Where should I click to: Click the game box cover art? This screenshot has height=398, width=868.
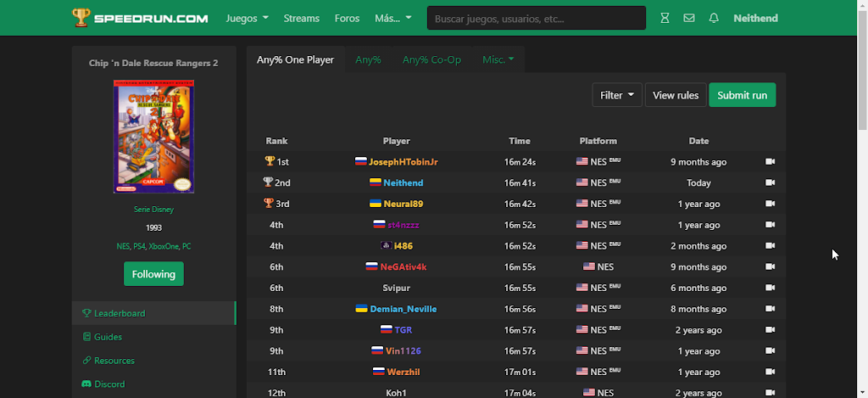pos(154,137)
